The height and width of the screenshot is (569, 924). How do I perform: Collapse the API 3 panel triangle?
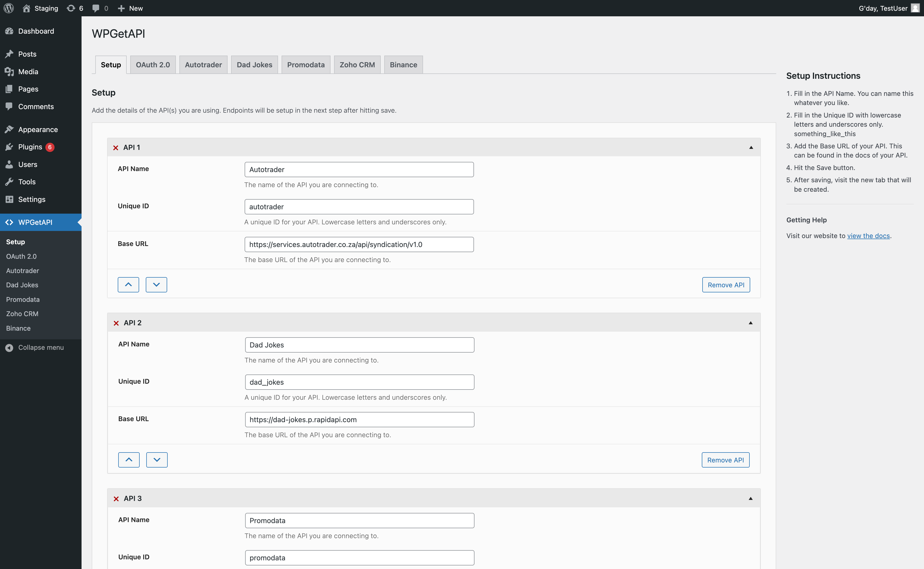tap(751, 498)
